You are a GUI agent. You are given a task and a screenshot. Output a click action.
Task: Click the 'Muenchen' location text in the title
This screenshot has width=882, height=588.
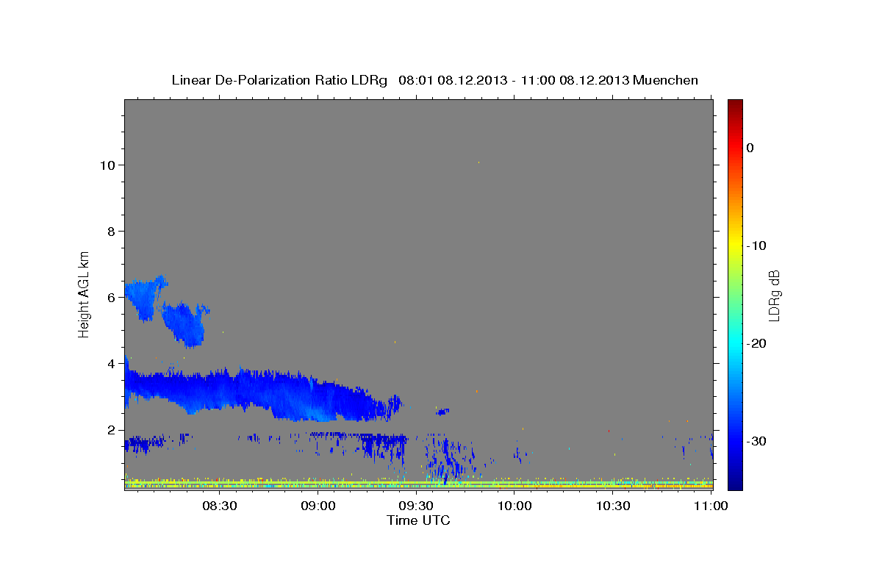point(666,80)
